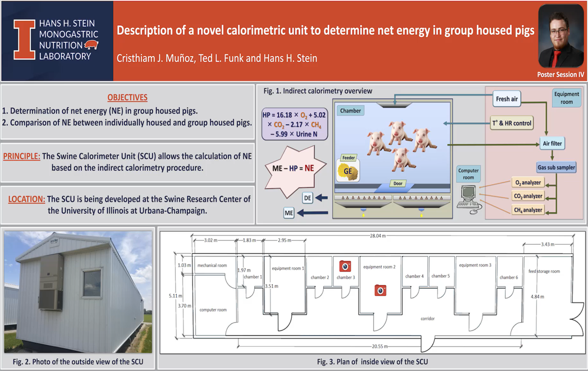Click the Equipment room label box

pyautogui.click(x=567, y=98)
